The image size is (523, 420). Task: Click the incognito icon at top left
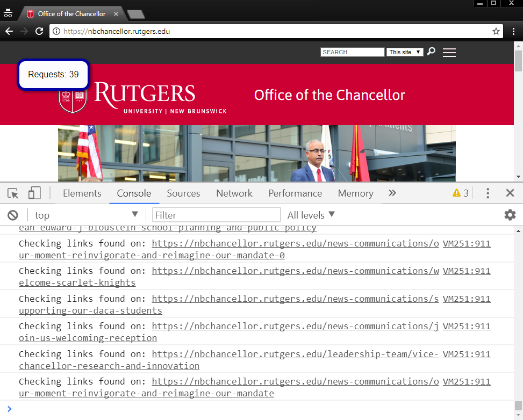point(8,13)
